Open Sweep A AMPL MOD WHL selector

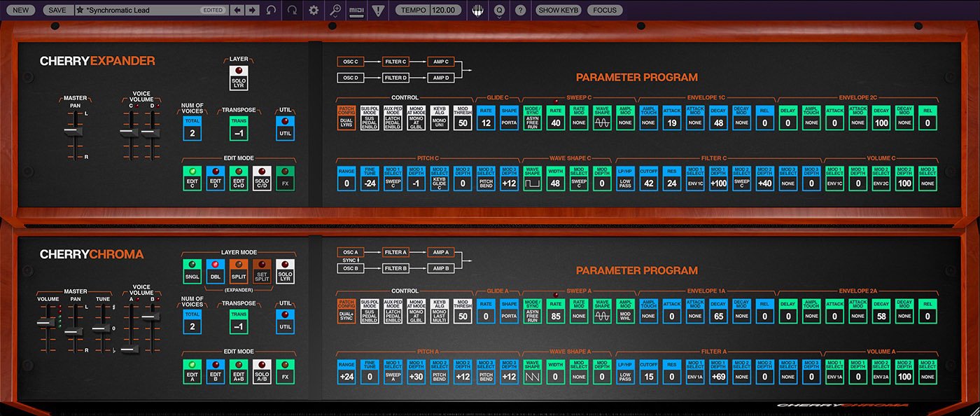click(x=625, y=310)
